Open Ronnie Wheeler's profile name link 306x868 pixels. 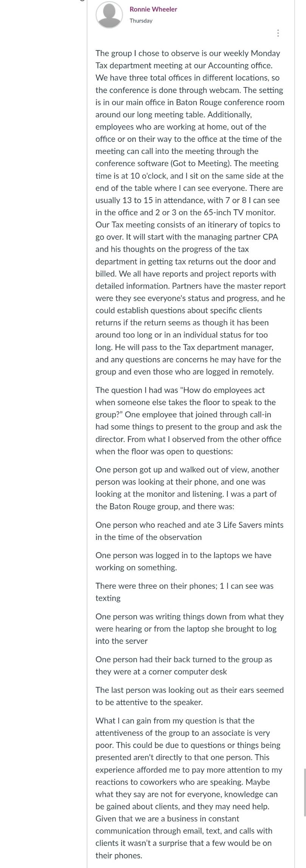(x=153, y=9)
